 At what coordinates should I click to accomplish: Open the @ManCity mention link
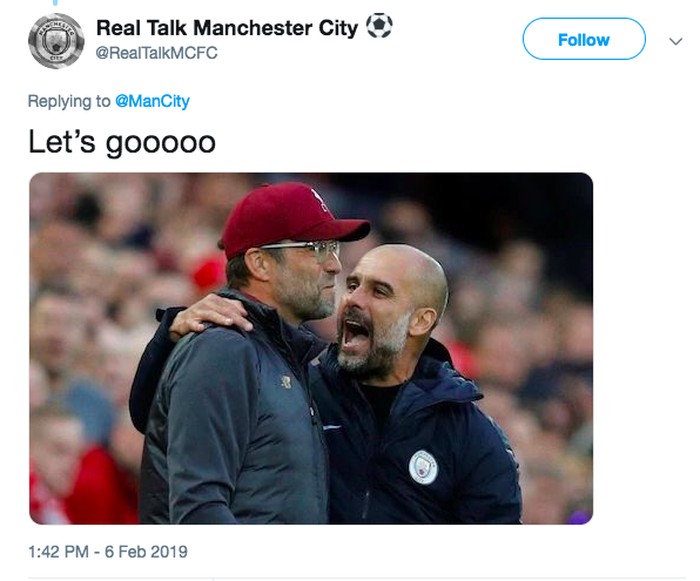(x=152, y=101)
